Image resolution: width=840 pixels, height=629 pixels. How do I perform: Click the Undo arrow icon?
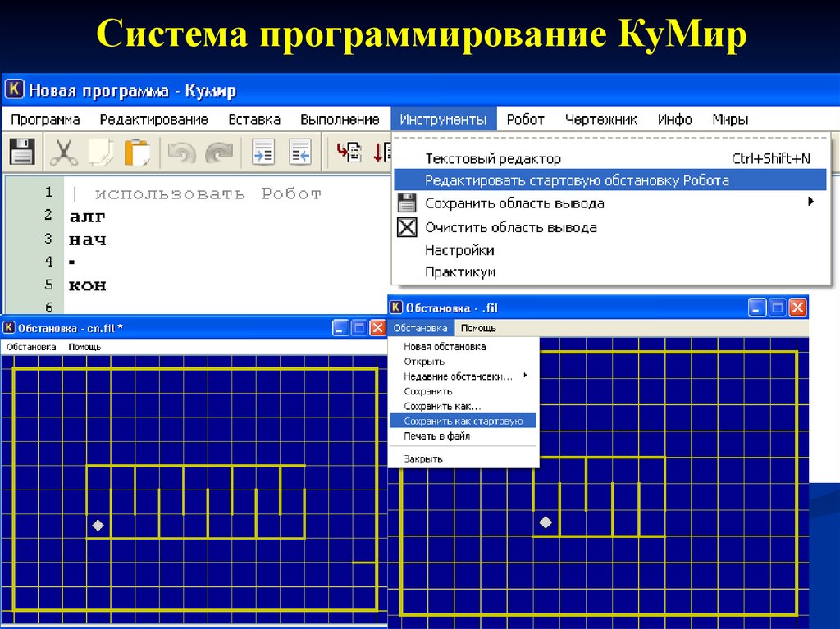tap(181, 153)
